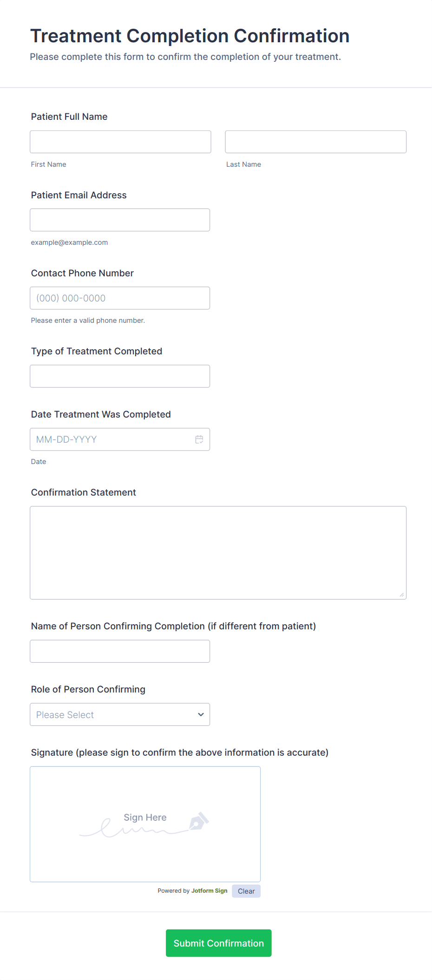Image resolution: width=432 pixels, height=980 pixels.
Task: Click inside the Confirmation Statement text area
Action: pyautogui.click(x=218, y=553)
